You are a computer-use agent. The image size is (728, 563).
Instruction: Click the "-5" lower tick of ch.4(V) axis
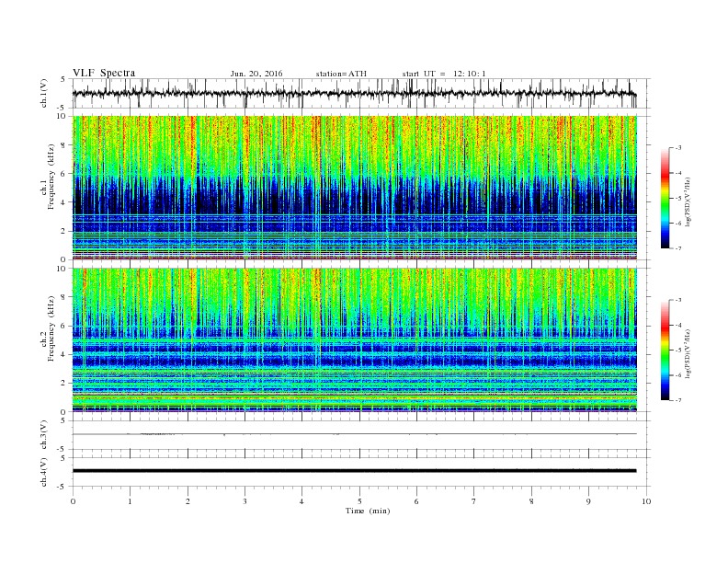(x=63, y=487)
